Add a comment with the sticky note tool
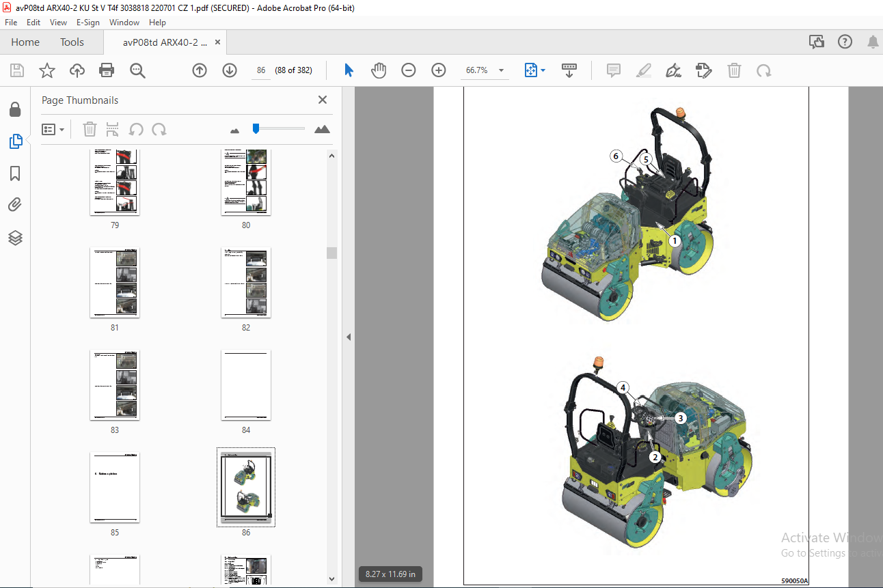The width and height of the screenshot is (883, 588). (x=614, y=70)
